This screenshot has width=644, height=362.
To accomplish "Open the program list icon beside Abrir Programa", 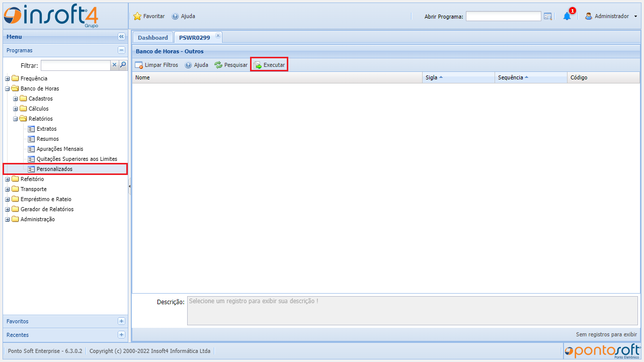I will 548,16.
